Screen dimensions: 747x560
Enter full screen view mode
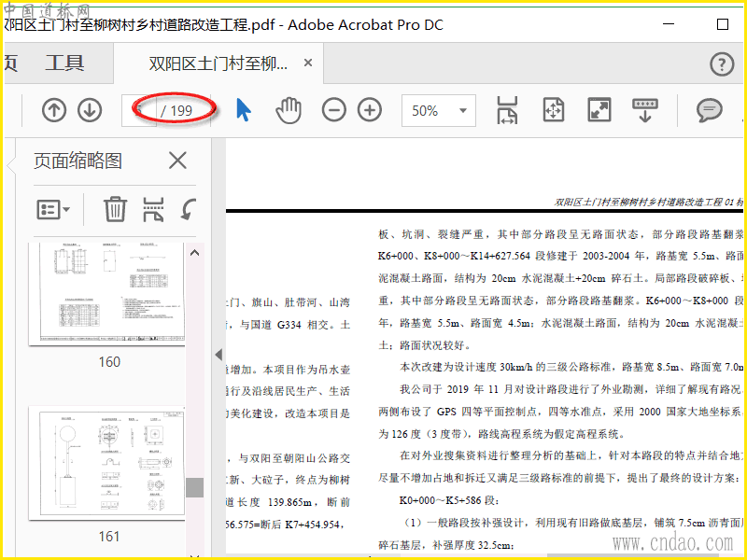point(599,110)
